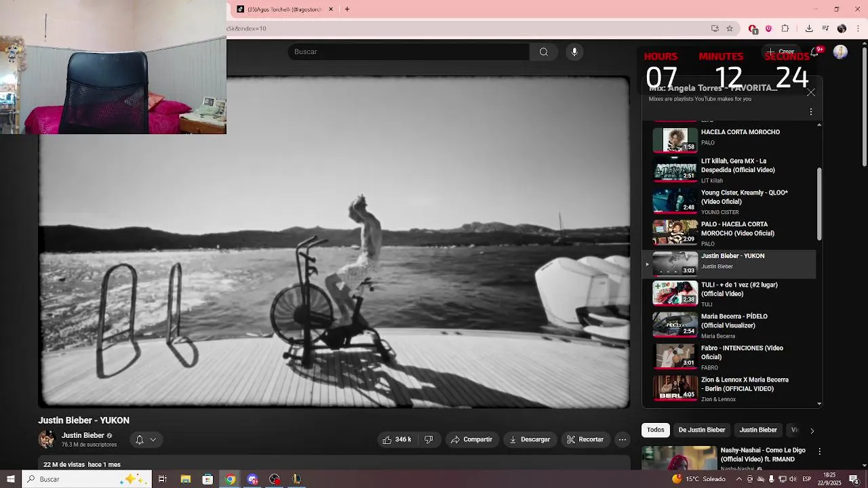Viewport: 868px width, 488px height.
Task: Open the Justin Bieber channel name link
Action: tap(83, 435)
